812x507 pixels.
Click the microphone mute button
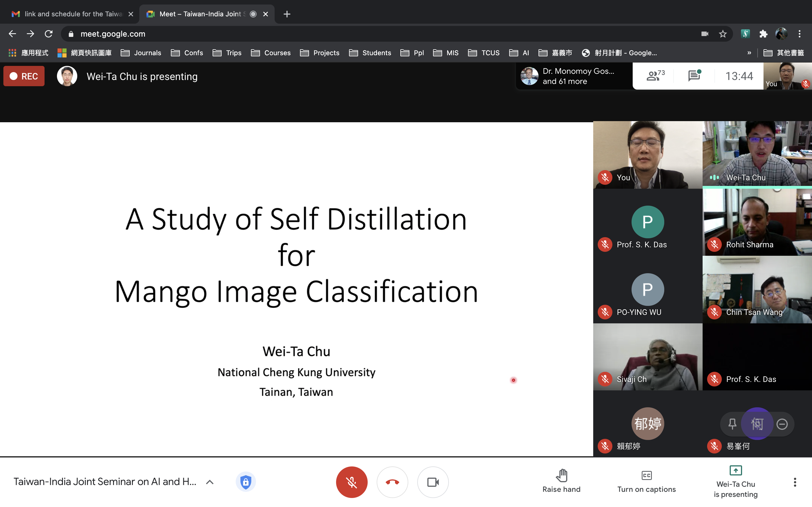coord(352,481)
